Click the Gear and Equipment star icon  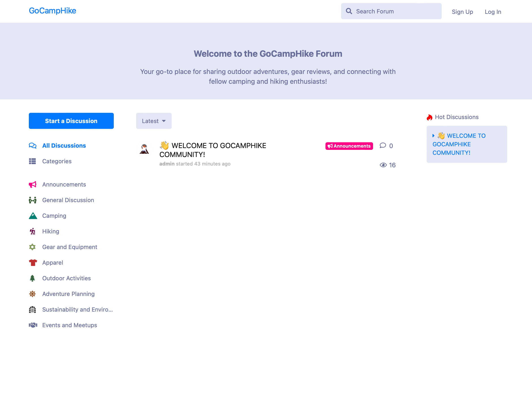pyautogui.click(x=32, y=247)
